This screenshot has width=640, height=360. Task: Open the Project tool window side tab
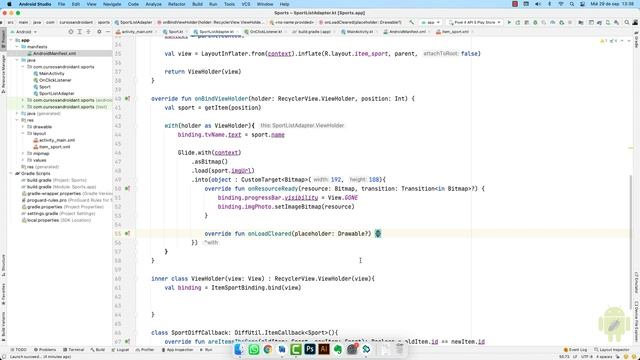tap(3, 39)
